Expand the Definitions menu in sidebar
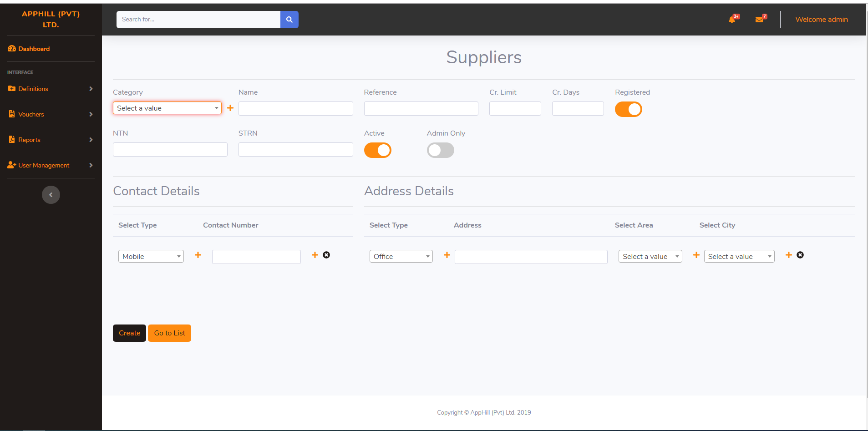Screen dimensions: 868x431 tap(50, 89)
